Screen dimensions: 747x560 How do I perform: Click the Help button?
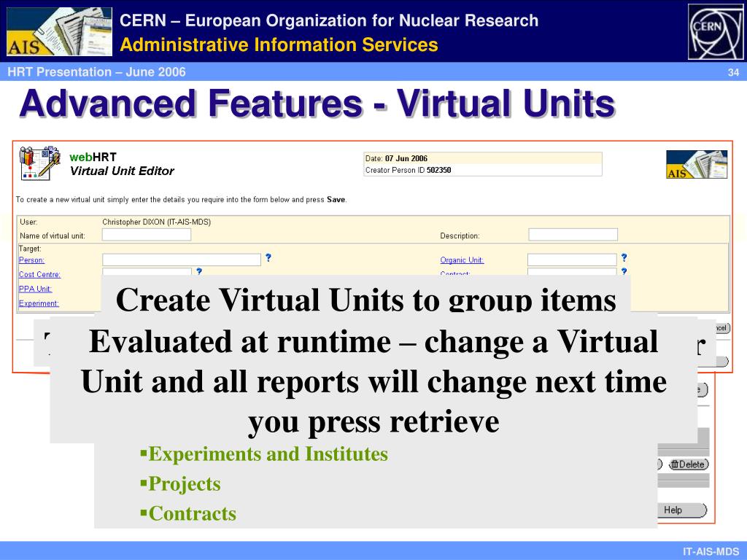coord(682,510)
